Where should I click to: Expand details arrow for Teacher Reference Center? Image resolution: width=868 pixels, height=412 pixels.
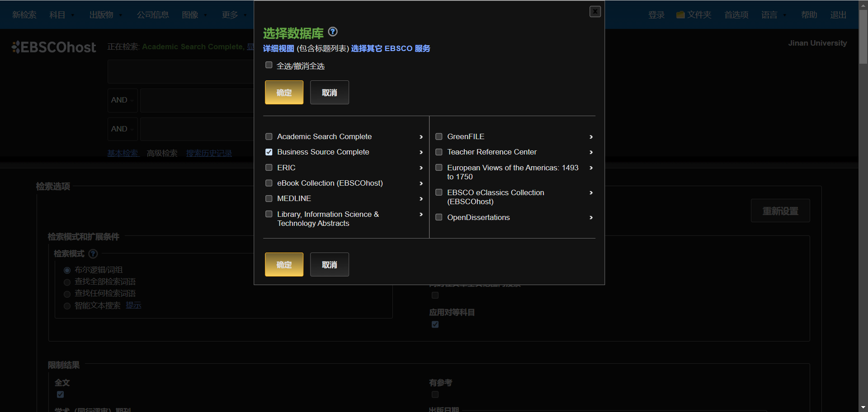[591, 152]
